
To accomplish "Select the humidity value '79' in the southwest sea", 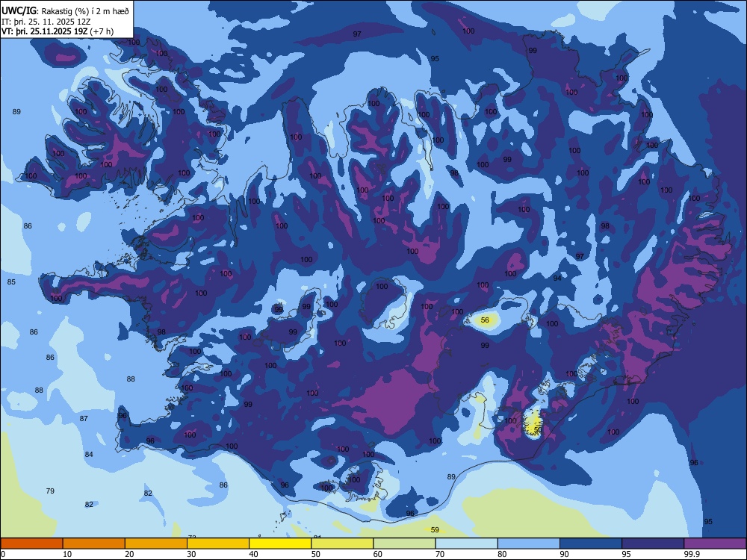I will [x=50, y=491].
